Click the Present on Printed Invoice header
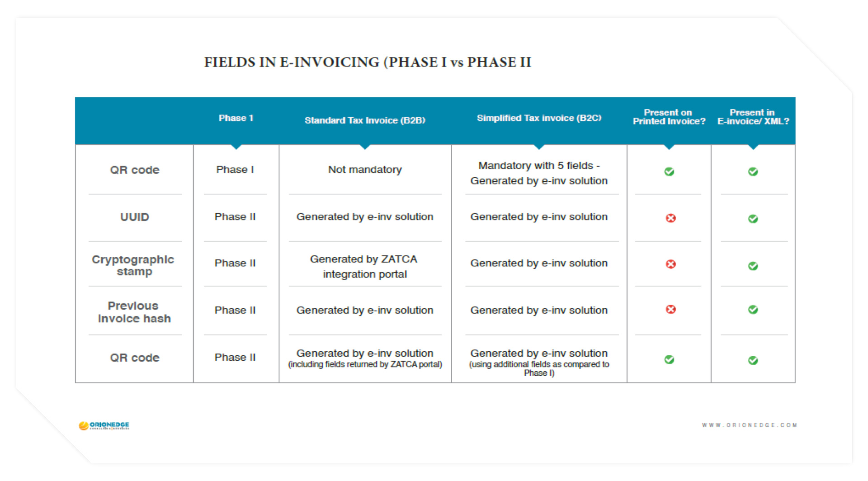The height and width of the screenshot is (481, 868). [669, 117]
